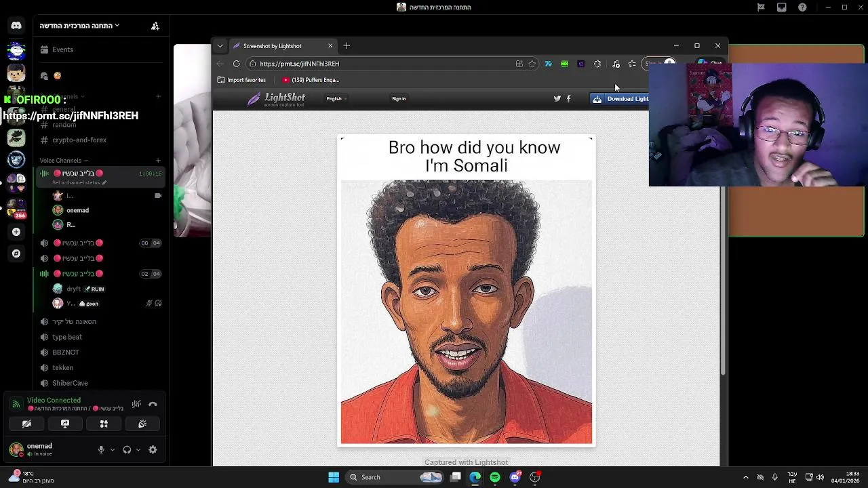Open the soundboard in the voice panel
This screenshot has height=488, width=868.
pyautogui.click(x=142, y=424)
